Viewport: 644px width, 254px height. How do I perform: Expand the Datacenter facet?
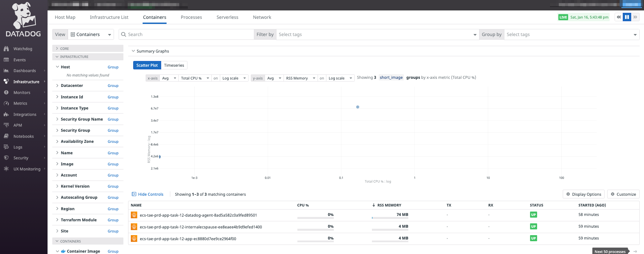click(x=57, y=86)
